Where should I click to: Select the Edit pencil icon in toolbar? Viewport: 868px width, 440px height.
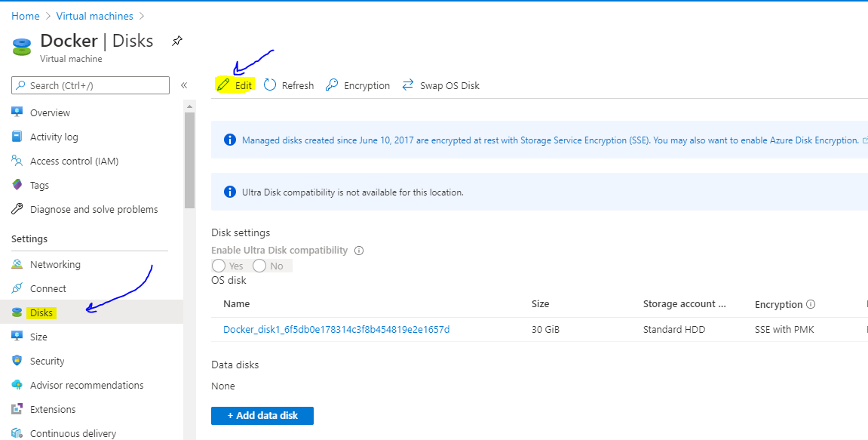pyautogui.click(x=223, y=85)
